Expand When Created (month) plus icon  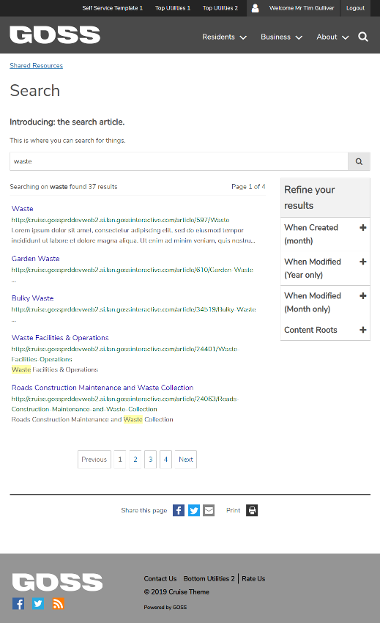pyautogui.click(x=363, y=228)
